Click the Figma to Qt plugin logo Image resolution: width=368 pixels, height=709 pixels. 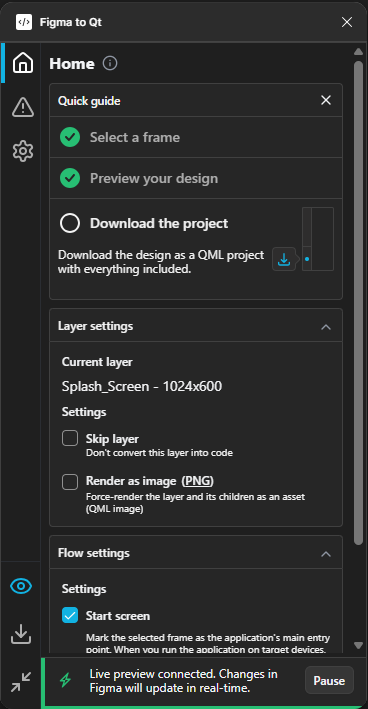[24, 22]
